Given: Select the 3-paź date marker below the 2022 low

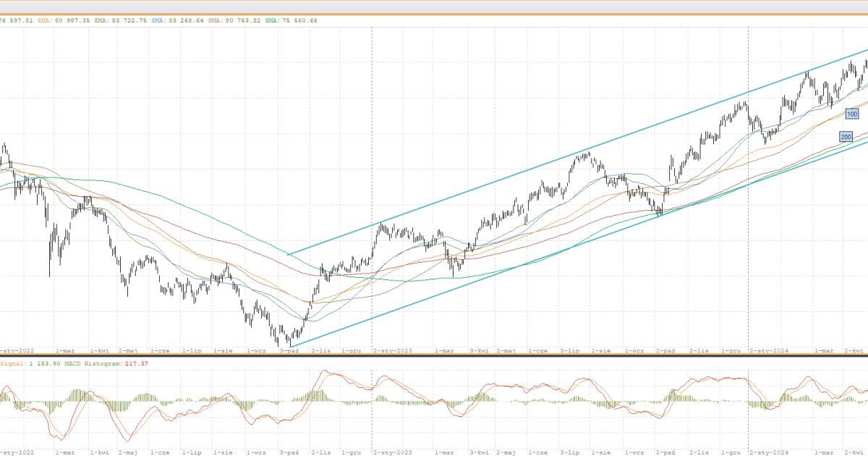Looking at the screenshot, I should (289, 350).
